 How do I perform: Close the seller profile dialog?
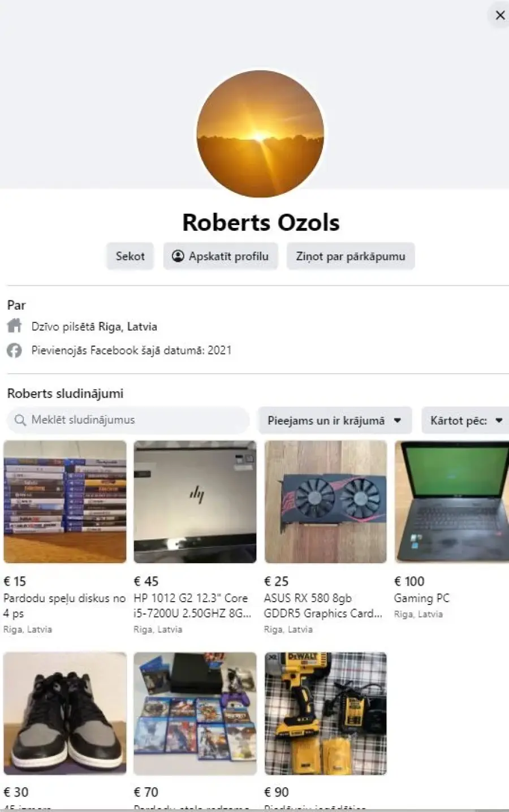[x=499, y=15]
